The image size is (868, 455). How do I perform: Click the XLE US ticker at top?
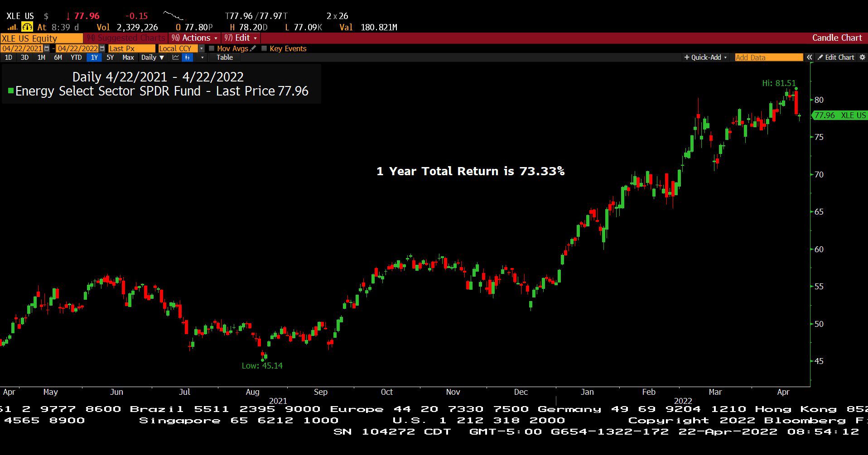[x=20, y=16]
